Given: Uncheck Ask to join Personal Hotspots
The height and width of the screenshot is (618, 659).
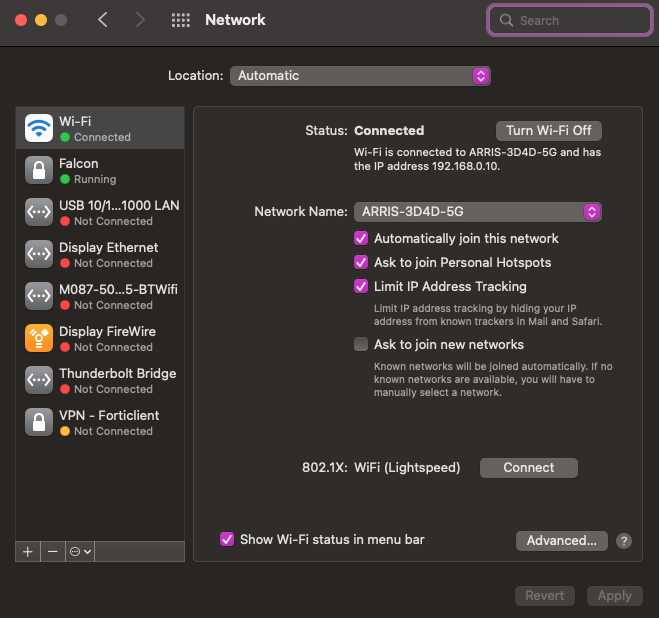Looking at the screenshot, I should click(361, 262).
